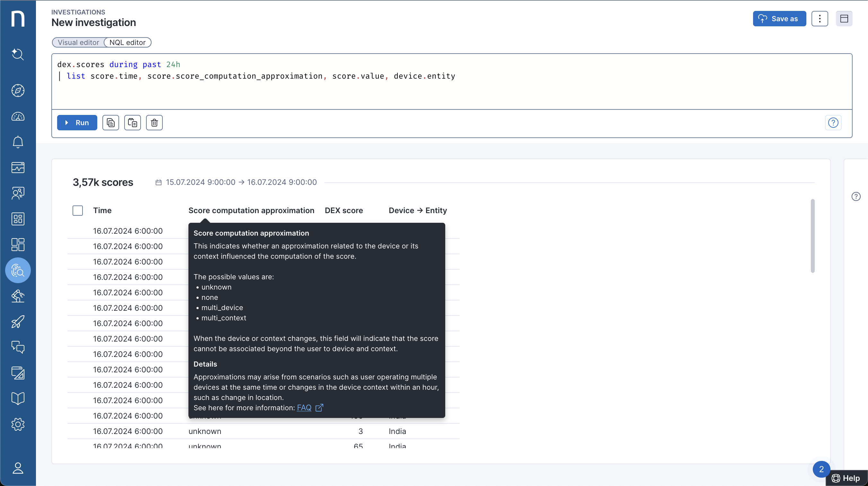Open the settings gear in sidebar
The height and width of the screenshot is (486, 868).
tap(18, 424)
